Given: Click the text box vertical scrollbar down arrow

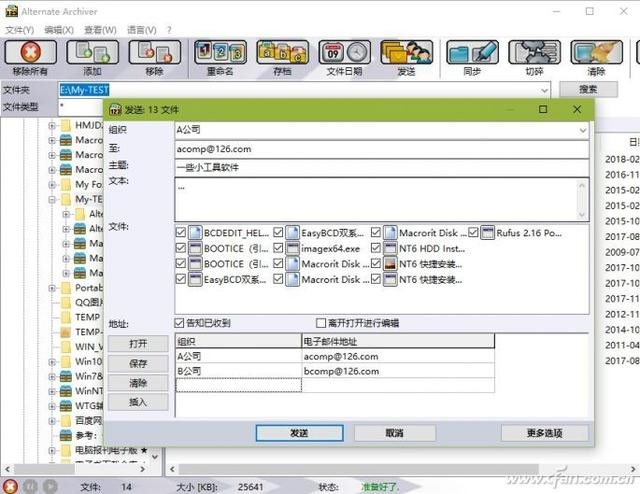Looking at the screenshot, I should (x=582, y=214).
